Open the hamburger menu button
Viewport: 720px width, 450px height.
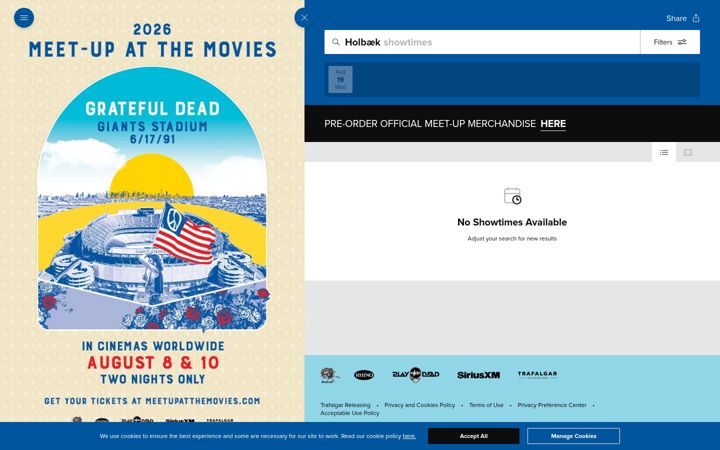coord(24,18)
